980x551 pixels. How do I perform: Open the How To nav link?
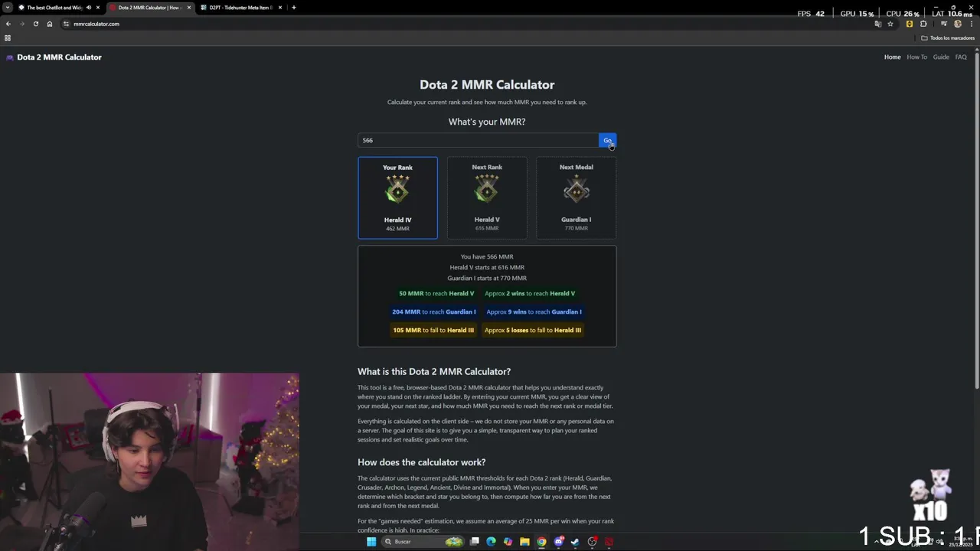916,57
